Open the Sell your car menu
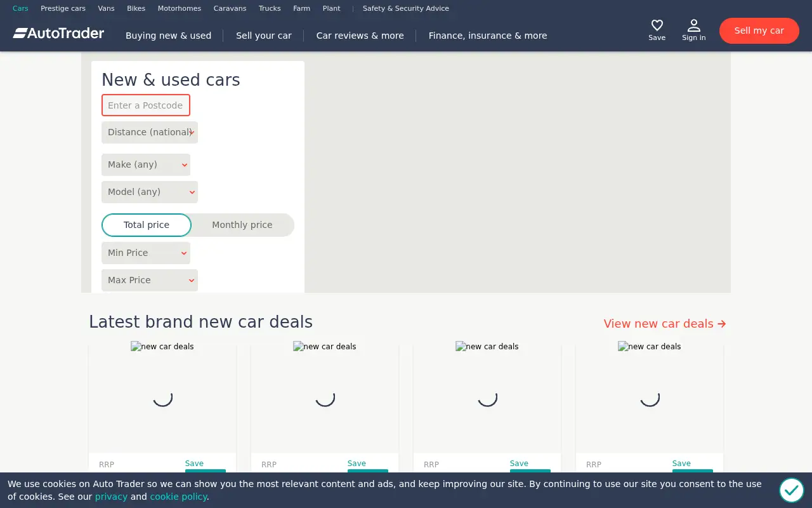The image size is (812, 508). point(264,36)
